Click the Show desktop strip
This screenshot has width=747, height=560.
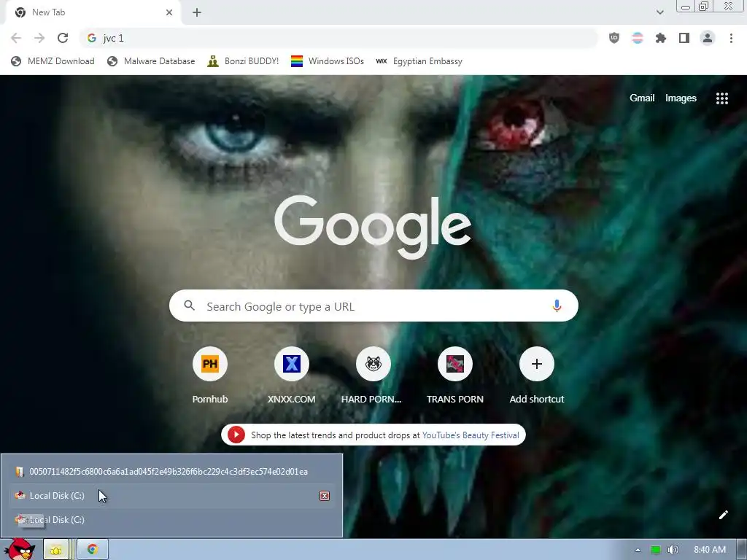click(x=742, y=550)
